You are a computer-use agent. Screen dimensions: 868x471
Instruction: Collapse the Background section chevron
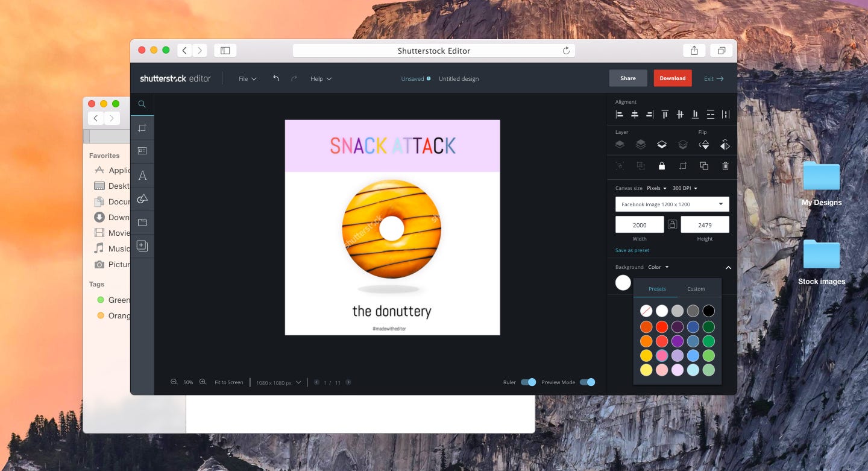point(728,267)
